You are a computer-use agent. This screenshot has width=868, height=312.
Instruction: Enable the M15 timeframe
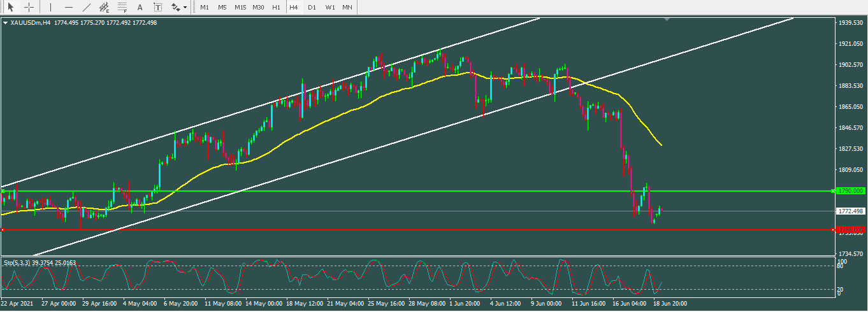(x=240, y=7)
